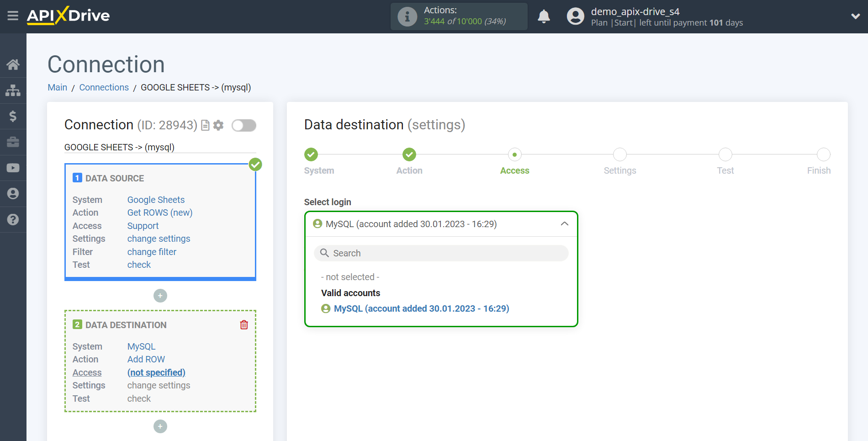Toggle the connection on/off switch

tap(243, 125)
